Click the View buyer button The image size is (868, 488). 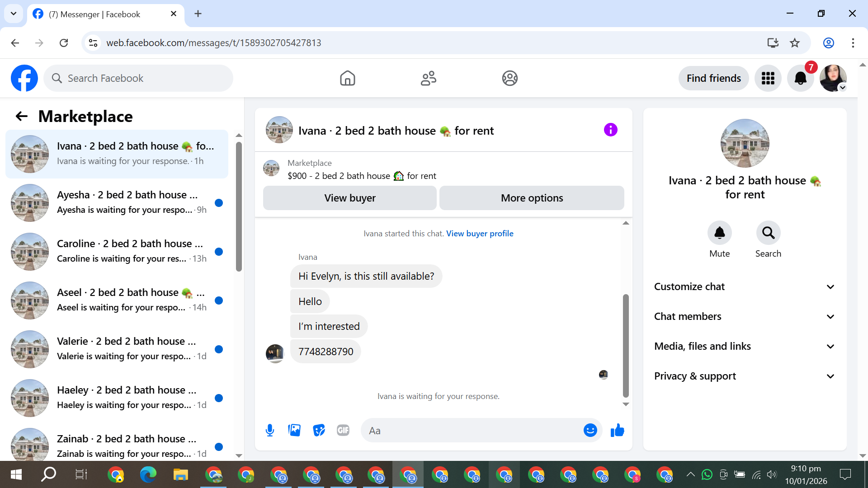(349, 198)
